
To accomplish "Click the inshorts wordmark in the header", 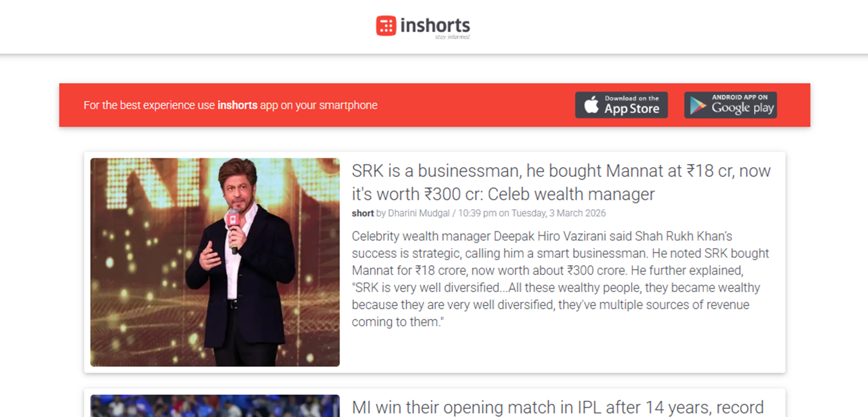I will click(x=435, y=25).
